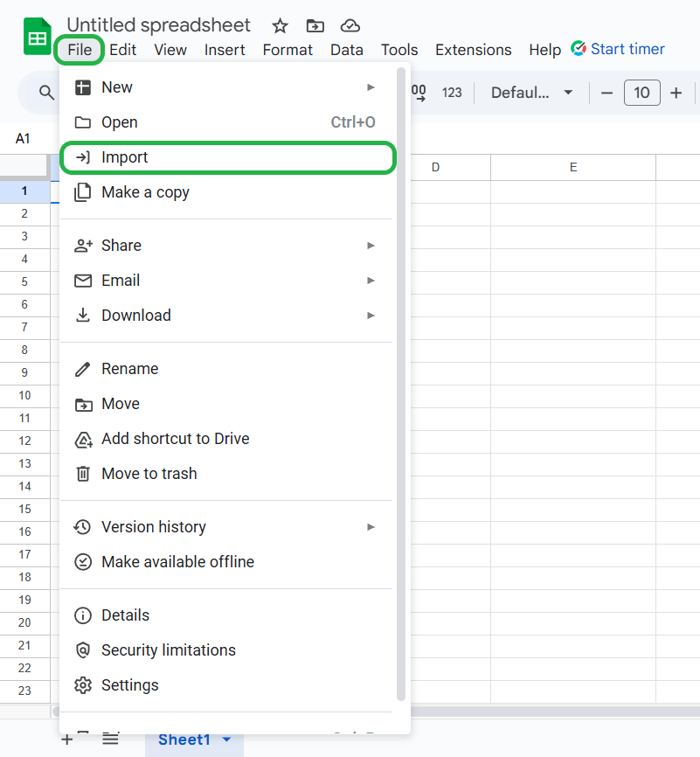700x757 pixels.
Task: Click the Security limitations shield icon
Action: coord(82,650)
